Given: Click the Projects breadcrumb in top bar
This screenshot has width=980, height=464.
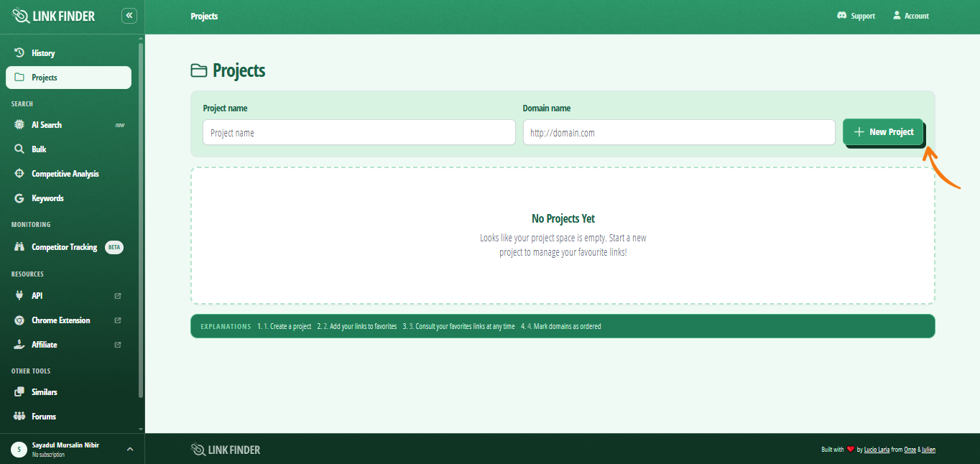Looking at the screenshot, I should point(204,16).
